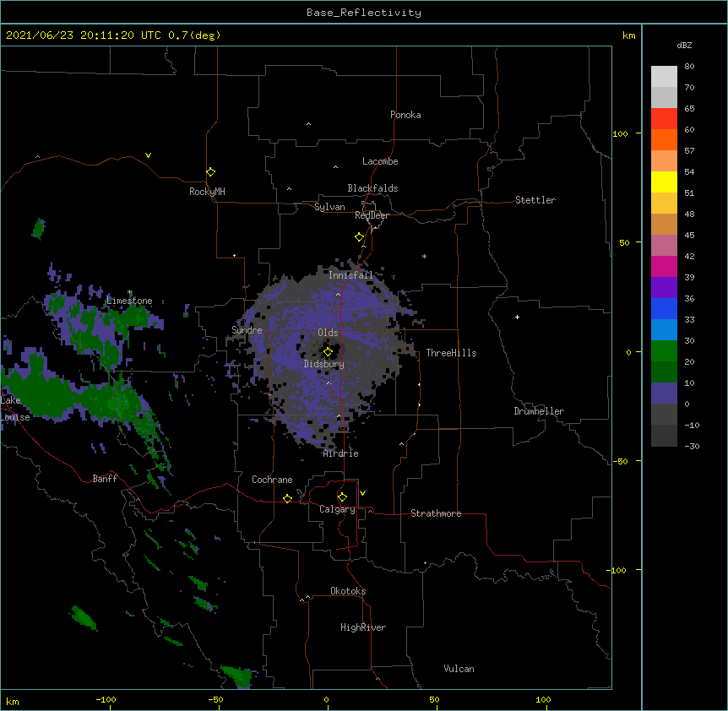Click the 50 tick label on the bottom axis
This screenshot has width=728, height=711.
[x=434, y=699]
